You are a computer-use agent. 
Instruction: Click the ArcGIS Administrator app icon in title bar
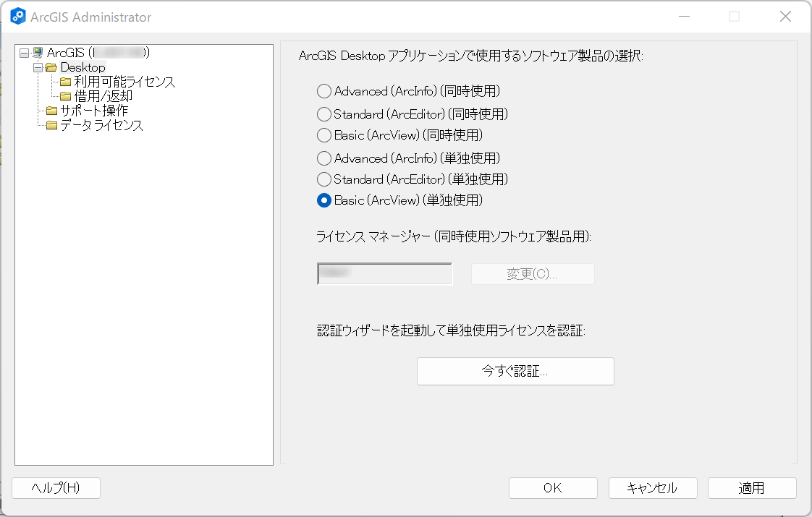pos(17,17)
